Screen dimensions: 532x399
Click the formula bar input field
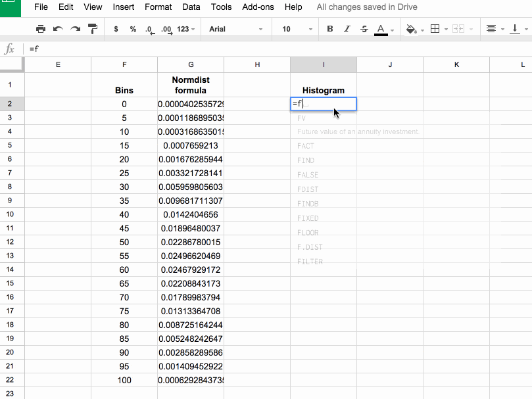point(278,49)
